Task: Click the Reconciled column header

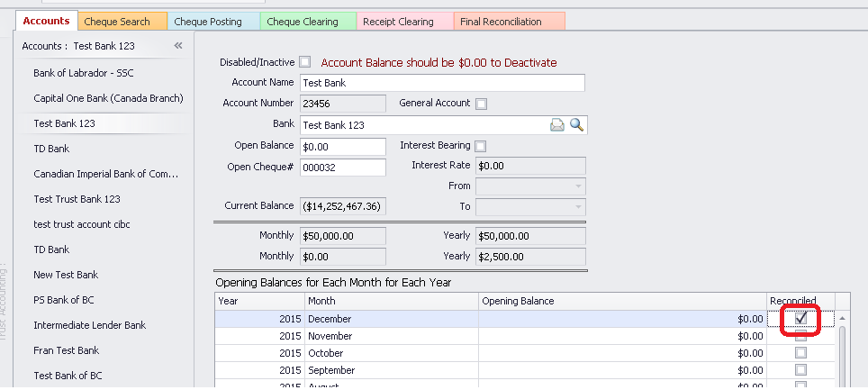Action: pos(800,301)
